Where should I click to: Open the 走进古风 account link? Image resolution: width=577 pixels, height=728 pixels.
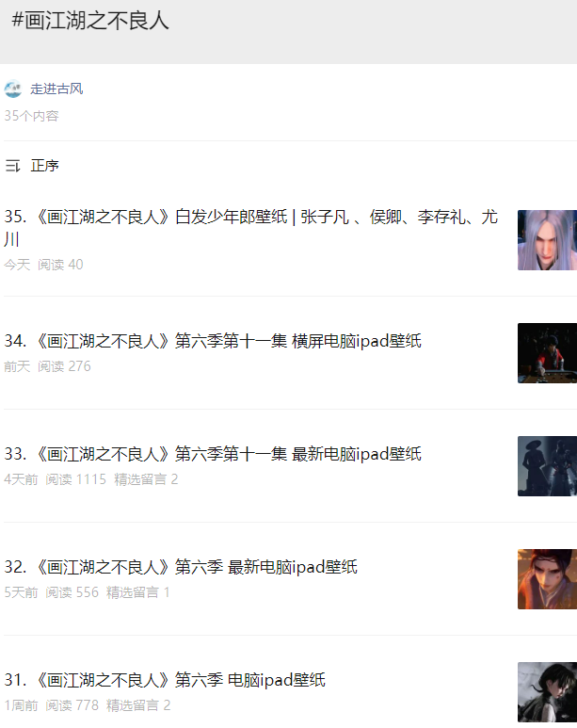(56, 89)
